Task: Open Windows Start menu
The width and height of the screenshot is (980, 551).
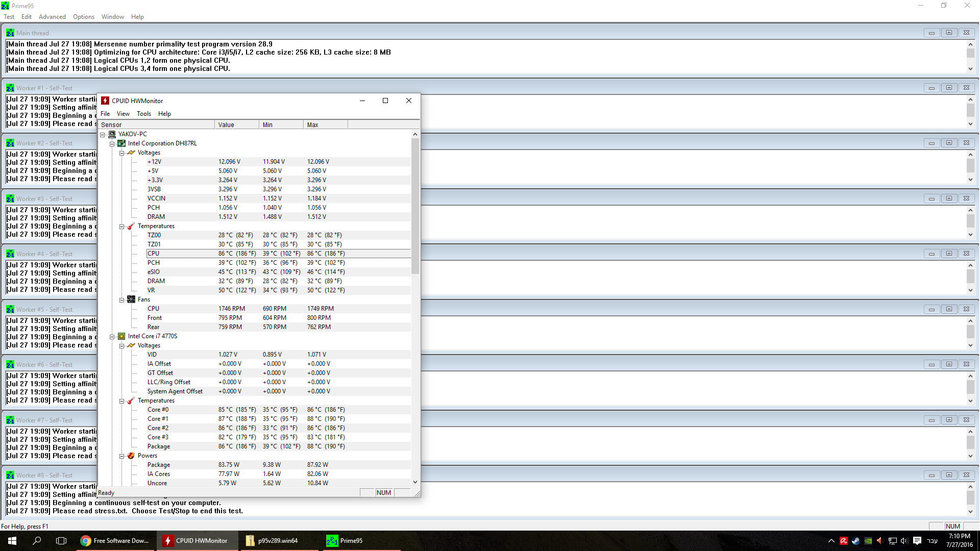Action: 12,541
